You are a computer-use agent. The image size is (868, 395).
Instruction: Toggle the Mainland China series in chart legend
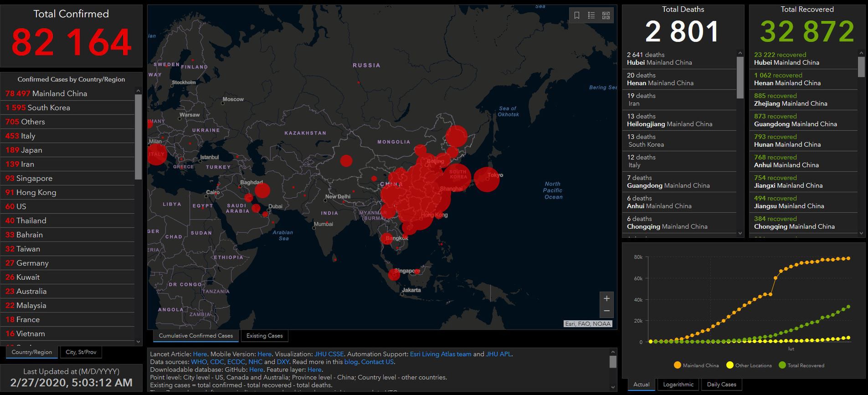pos(696,365)
